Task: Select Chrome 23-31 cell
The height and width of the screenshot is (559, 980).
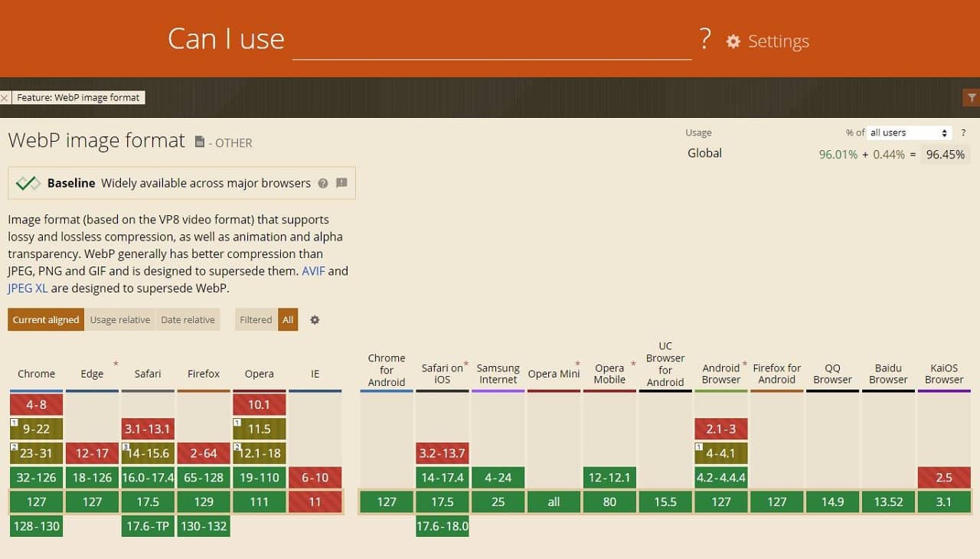Action: pyautogui.click(x=37, y=453)
